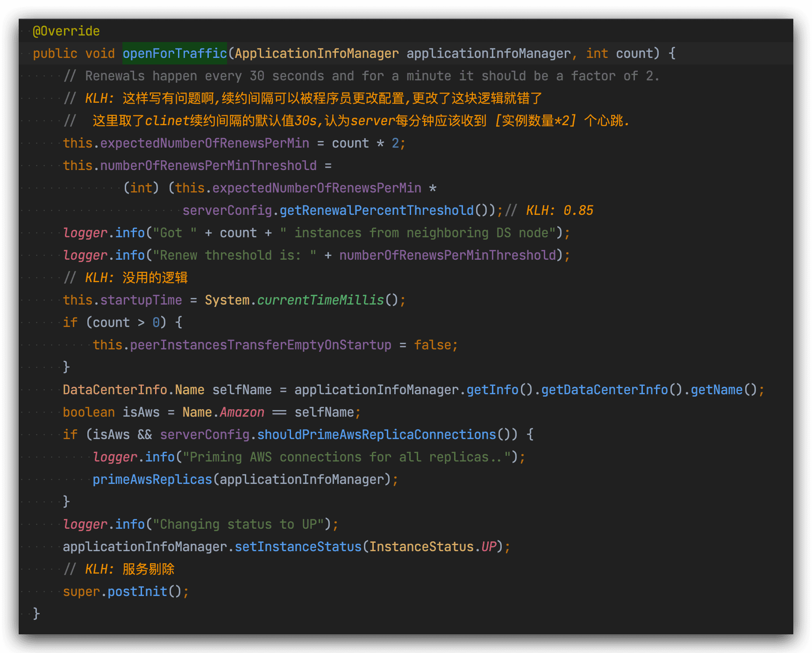The image size is (812, 653).
Task: Click numberOfRenewsPerMinThreshold field on assignment line
Action: (208, 165)
